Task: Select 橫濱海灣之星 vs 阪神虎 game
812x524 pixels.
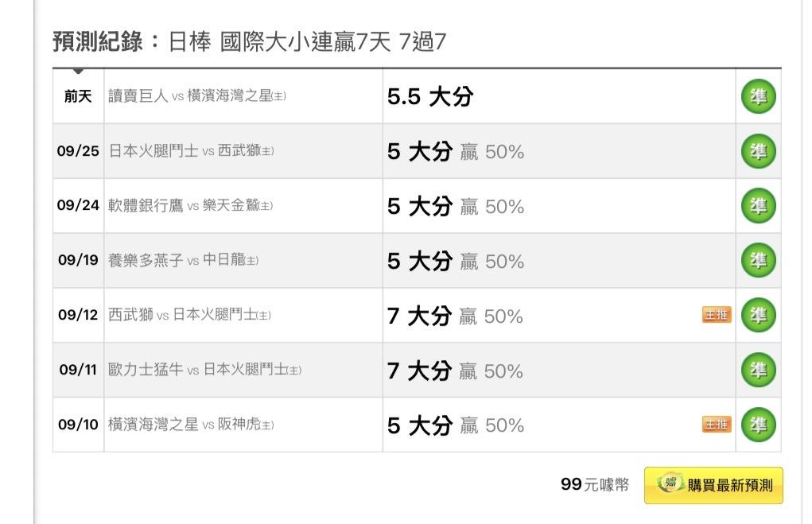Action: pos(191,425)
